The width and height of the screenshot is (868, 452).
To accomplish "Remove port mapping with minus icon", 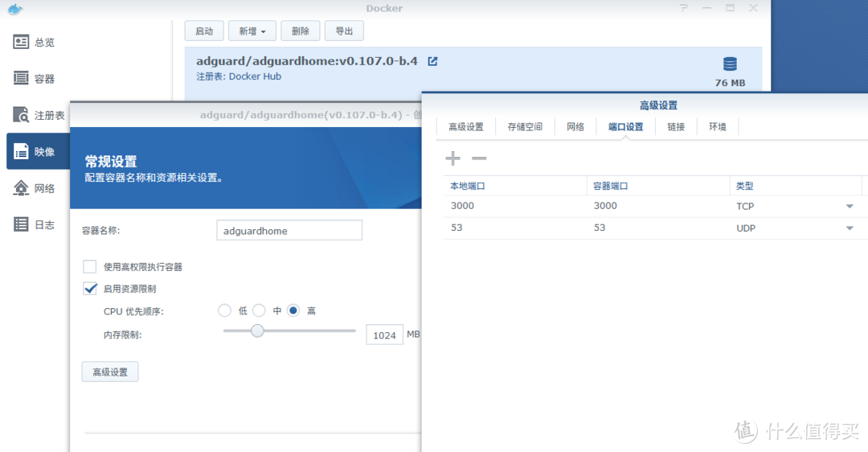I will pos(479,158).
